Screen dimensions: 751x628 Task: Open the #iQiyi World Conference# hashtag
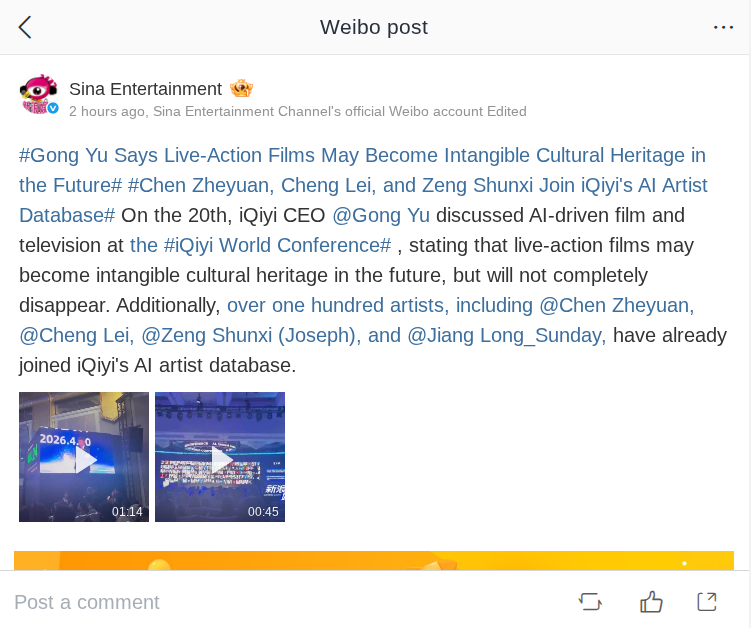[x=277, y=245]
